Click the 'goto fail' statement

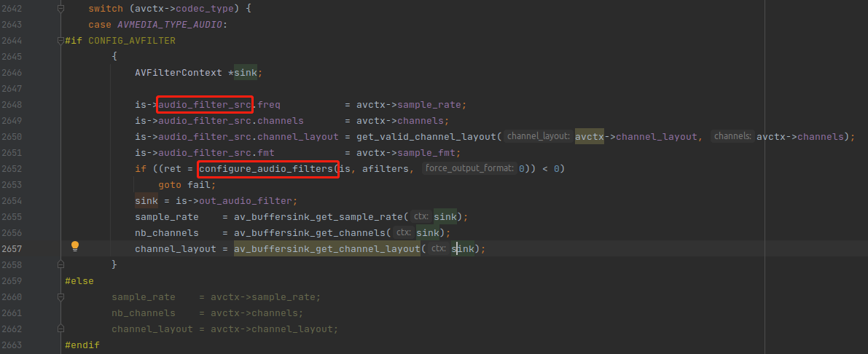[x=178, y=185]
